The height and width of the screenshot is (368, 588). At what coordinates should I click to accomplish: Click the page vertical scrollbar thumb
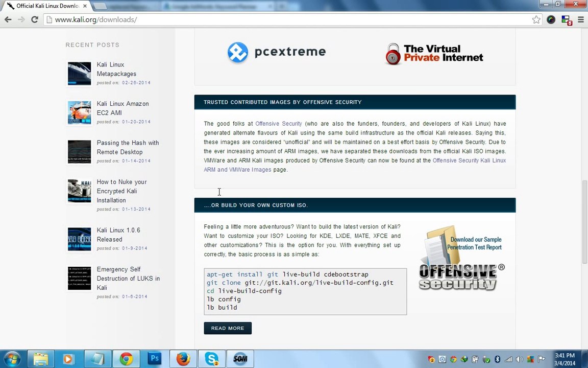pos(584,222)
